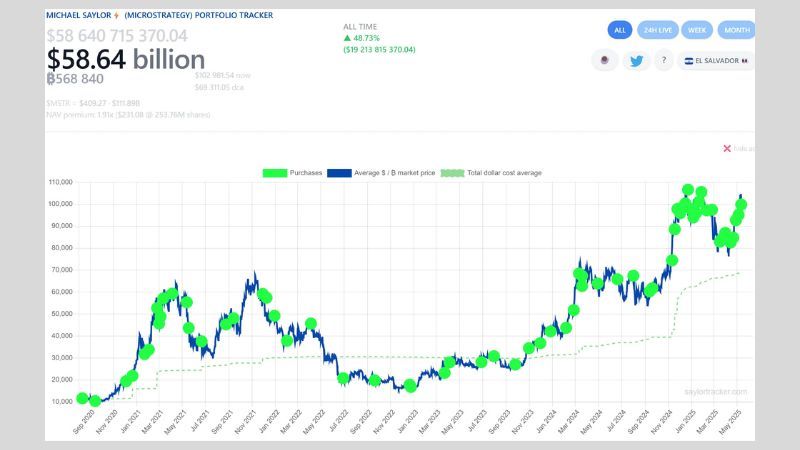Image resolution: width=800 pixels, height=450 pixels.
Task: Click the $58.64 billion value
Action: point(126,59)
